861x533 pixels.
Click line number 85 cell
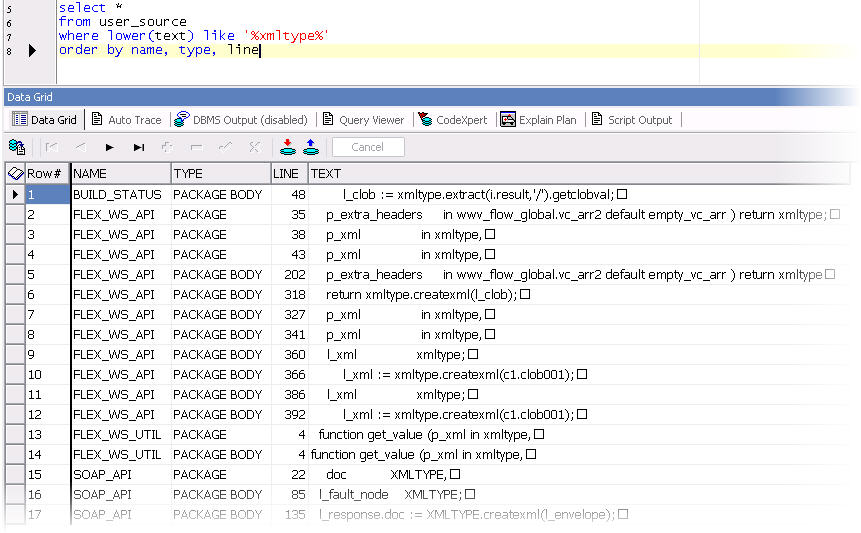(289, 495)
